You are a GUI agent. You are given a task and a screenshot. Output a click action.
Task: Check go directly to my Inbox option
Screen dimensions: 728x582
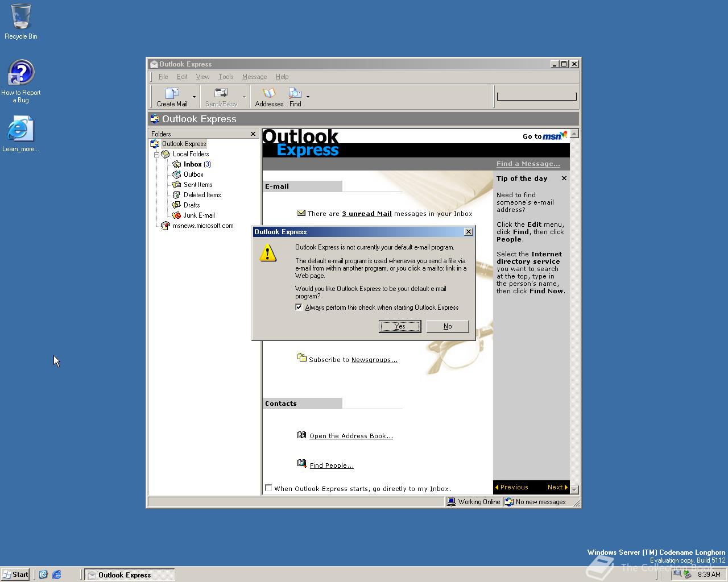pyautogui.click(x=268, y=488)
